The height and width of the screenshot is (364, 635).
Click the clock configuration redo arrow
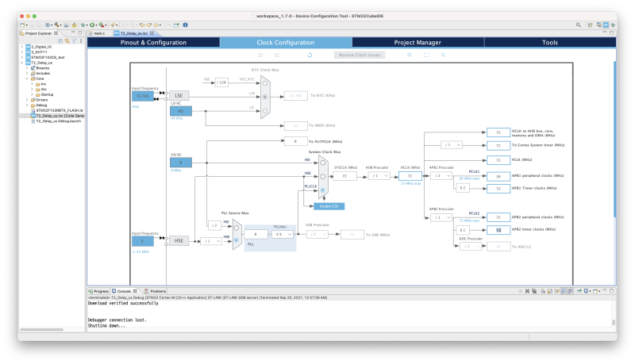pyautogui.click(x=277, y=55)
